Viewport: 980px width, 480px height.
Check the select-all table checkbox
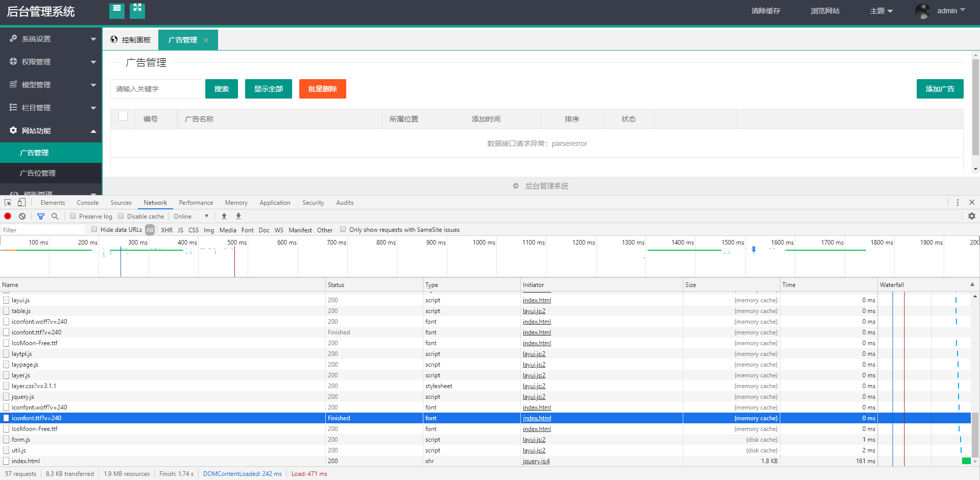pyautogui.click(x=123, y=116)
